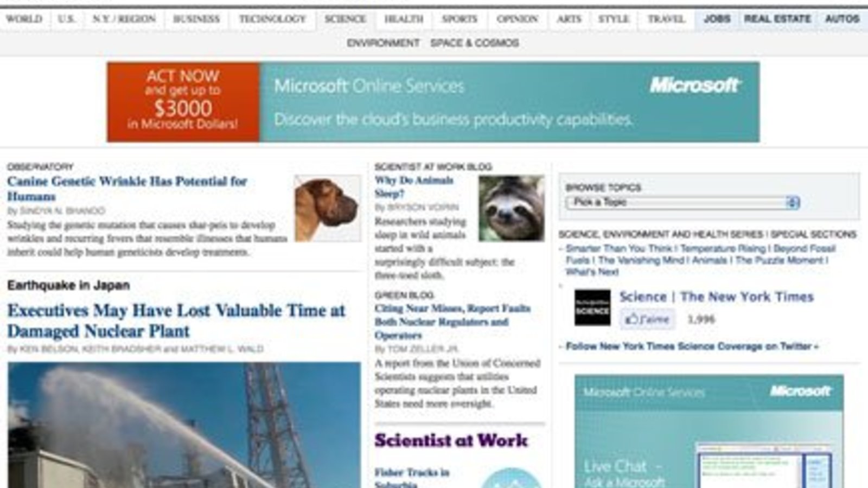Image resolution: width=868 pixels, height=488 pixels.
Task: Click the Microsoft Online Services banner ad
Action: [433, 102]
